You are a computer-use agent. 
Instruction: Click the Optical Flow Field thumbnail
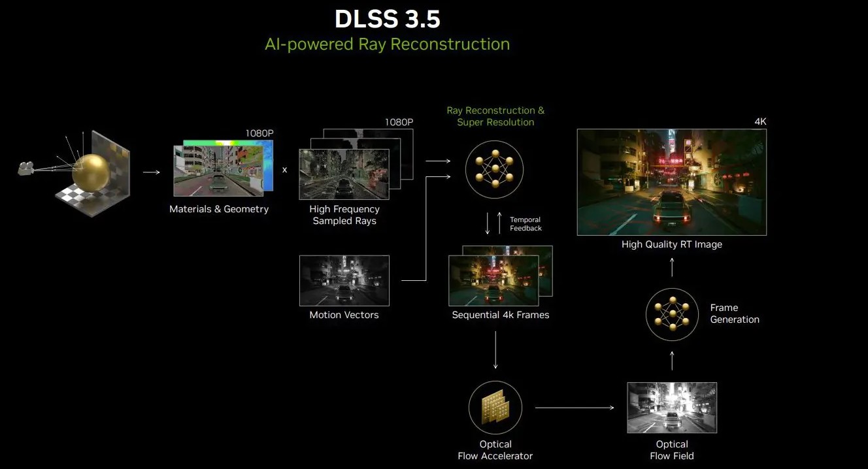pyautogui.click(x=671, y=408)
